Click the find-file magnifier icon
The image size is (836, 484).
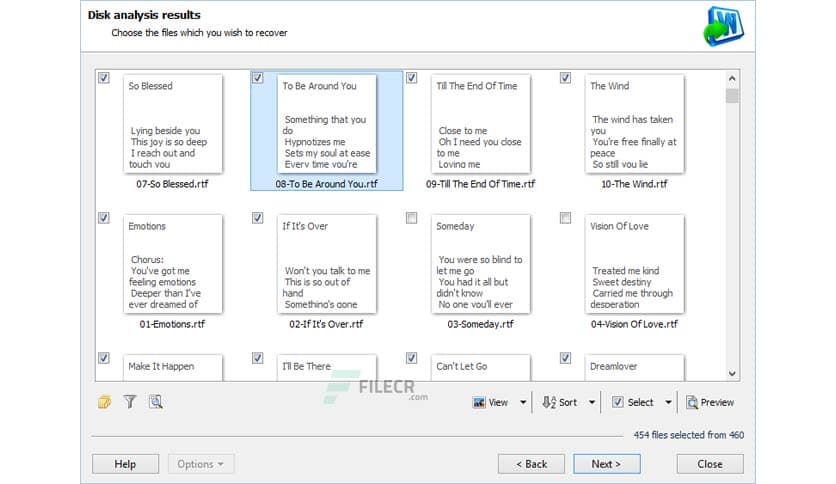[154, 402]
